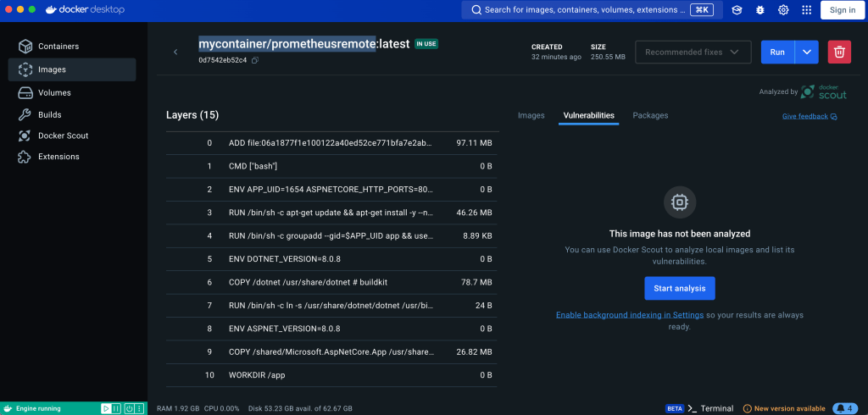Pause the Docker engine
This screenshot has height=415, width=868.
pyautogui.click(x=116, y=408)
